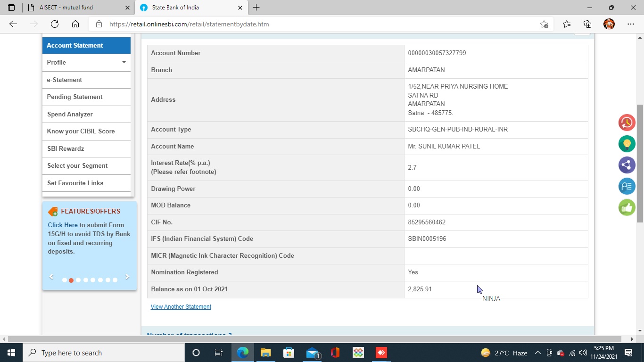This screenshot has height=362, width=644.
Task: Open the AnyDesk taskbar icon
Action: click(x=381, y=353)
